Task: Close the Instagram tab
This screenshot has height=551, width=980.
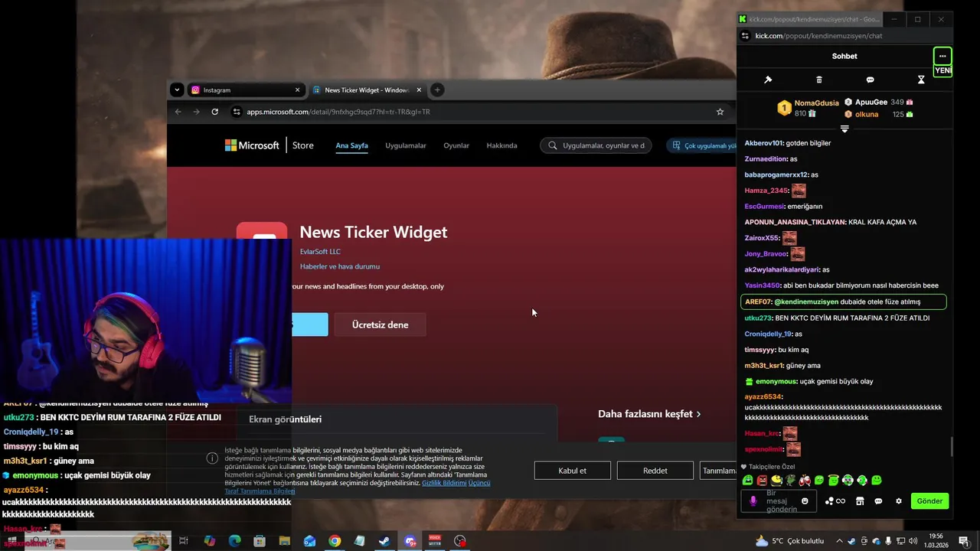Action: pyautogui.click(x=297, y=90)
